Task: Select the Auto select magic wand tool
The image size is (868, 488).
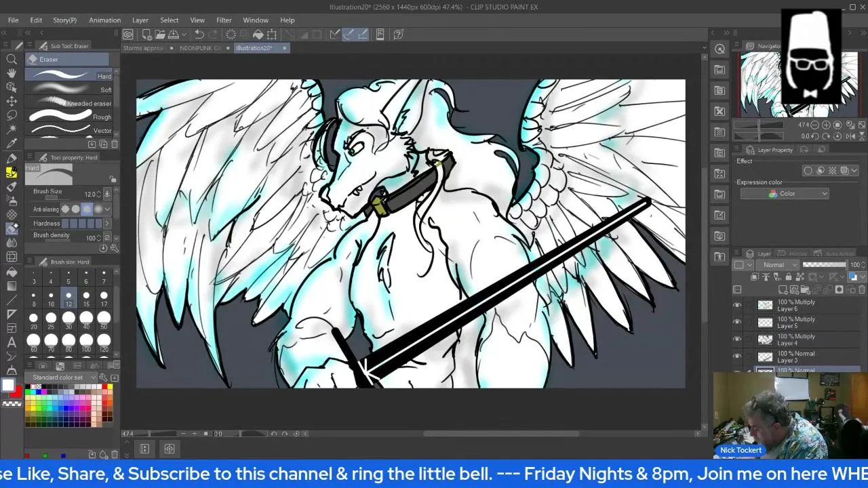Action: 12,129
